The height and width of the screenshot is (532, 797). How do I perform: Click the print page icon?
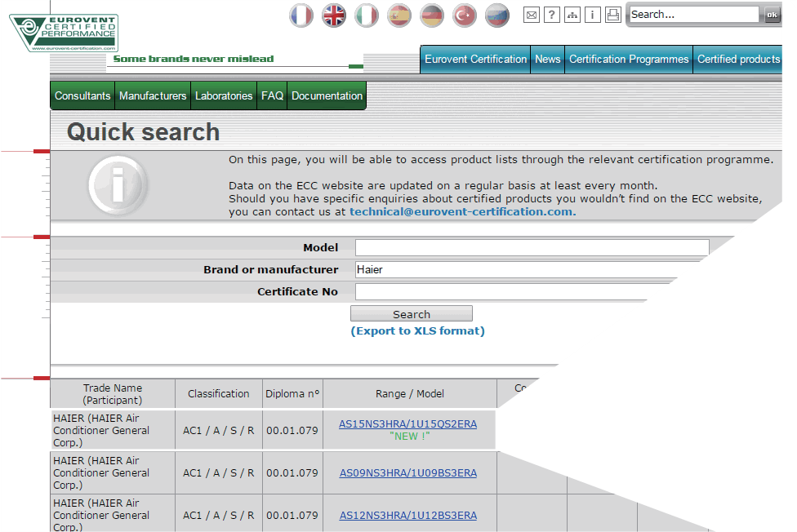pyautogui.click(x=613, y=15)
